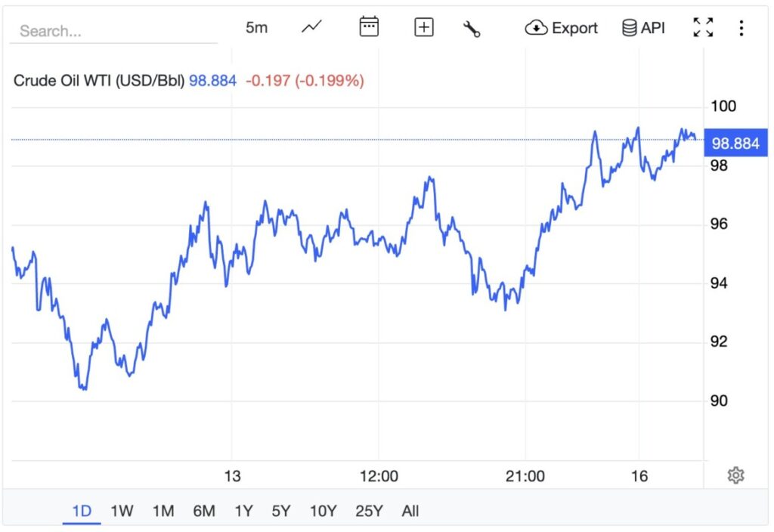Click the plus box compare icon
774x532 pixels.
click(424, 28)
